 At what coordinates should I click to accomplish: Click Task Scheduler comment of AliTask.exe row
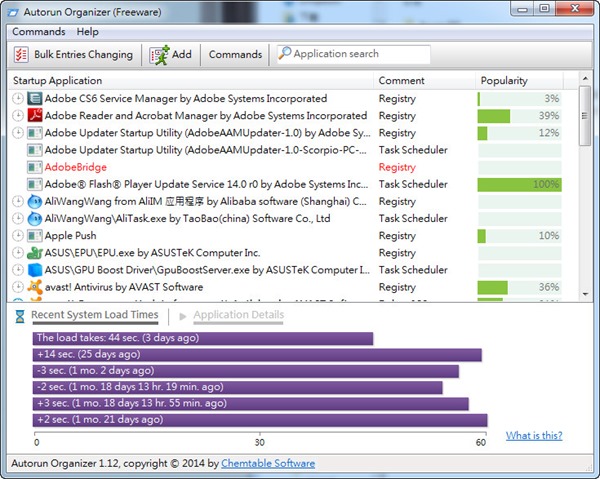[413, 218]
